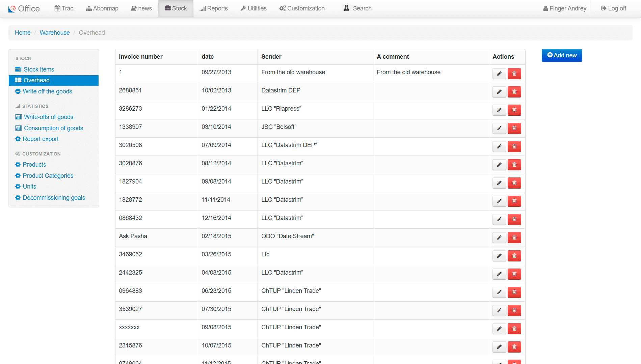Edit invoice 0964883 pencil icon
The image size is (641, 364).
click(499, 292)
